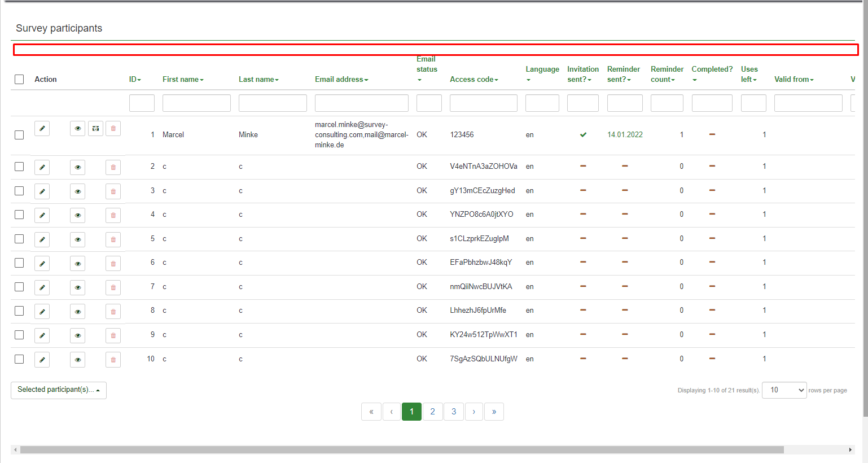Tick the select-all checkbox in header
This screenshot has height=463, width=868.
click(19, 80)
